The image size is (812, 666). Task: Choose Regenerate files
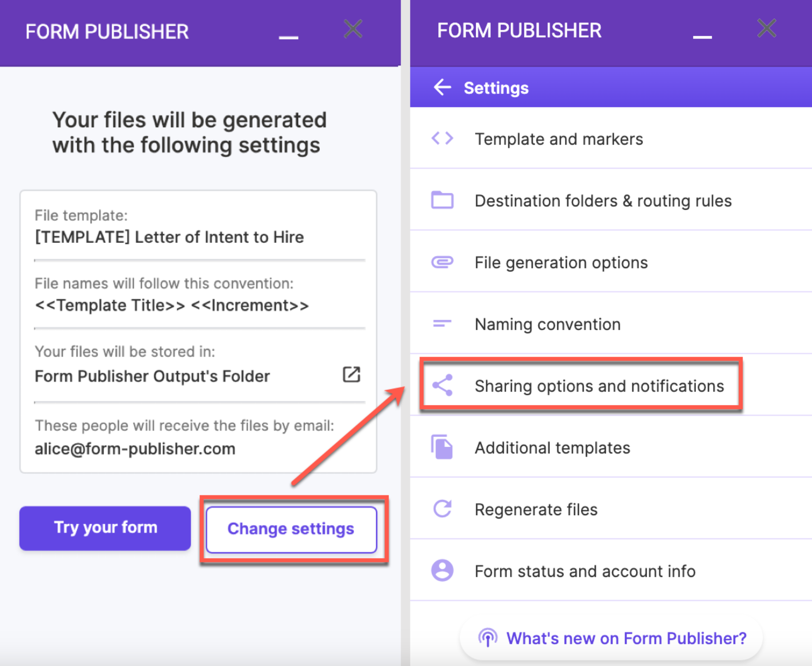(x=611, y=509)
